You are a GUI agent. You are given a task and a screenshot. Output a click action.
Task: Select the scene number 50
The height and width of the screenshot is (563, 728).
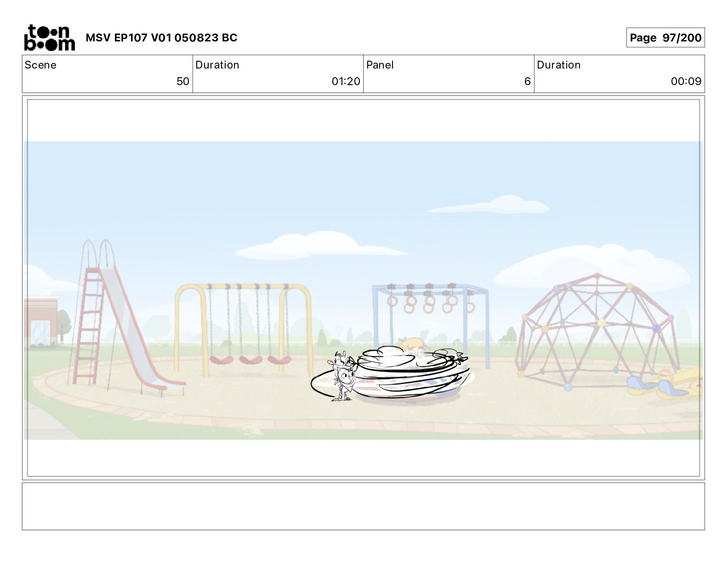(x=183, y=81)
